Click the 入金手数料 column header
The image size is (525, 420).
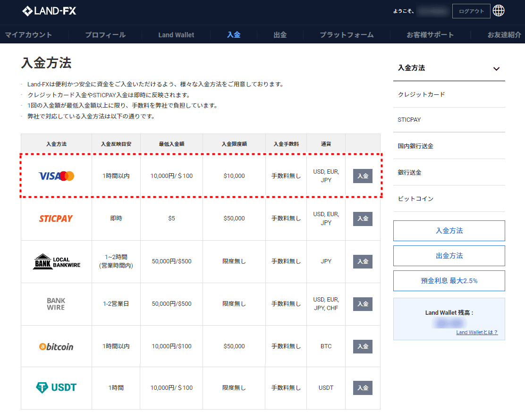click(286, 144)
